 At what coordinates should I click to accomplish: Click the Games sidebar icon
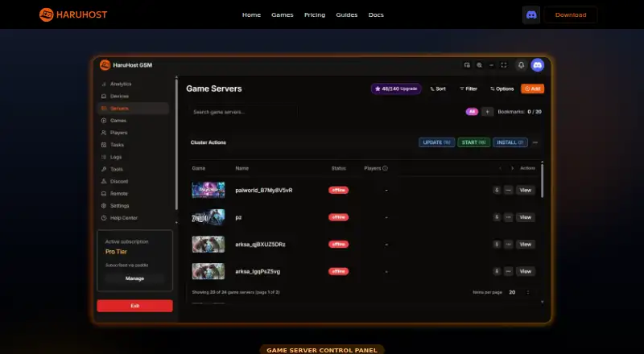point(104,121)
